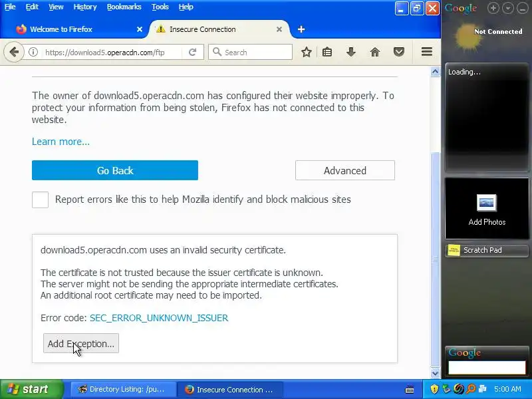
Task: Click the weather sun icon in the sidebar
Action: pos(467,37)
